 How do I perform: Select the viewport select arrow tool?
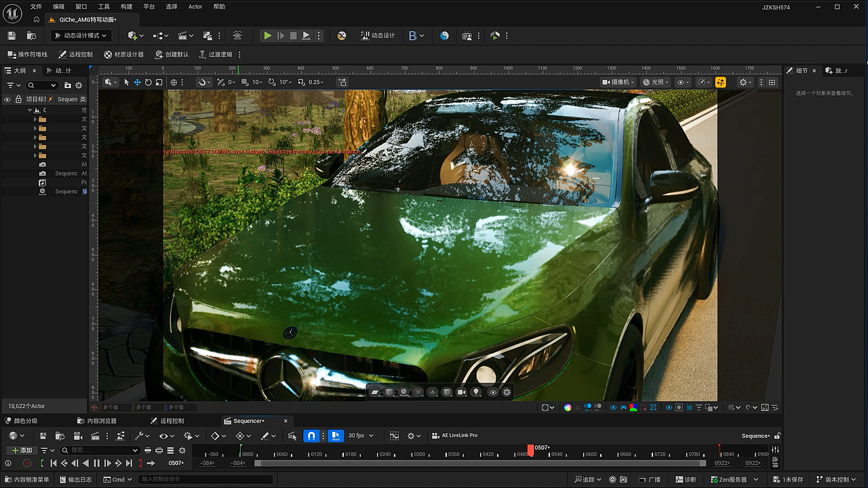coord(126,82)
